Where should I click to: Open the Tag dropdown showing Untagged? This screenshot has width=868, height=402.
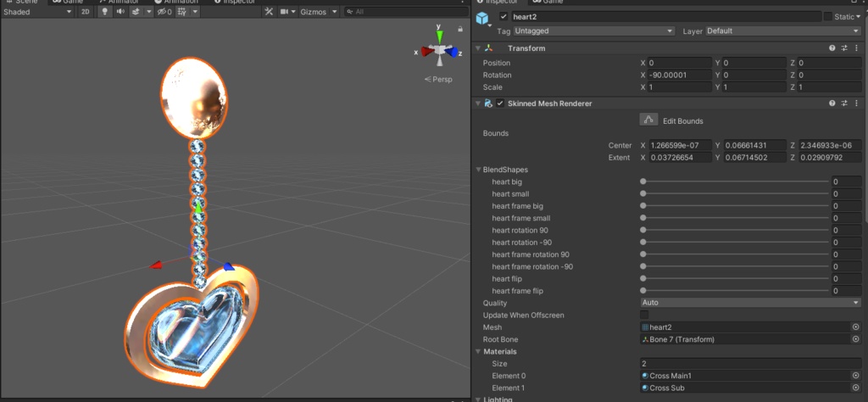tap(594, 31)
